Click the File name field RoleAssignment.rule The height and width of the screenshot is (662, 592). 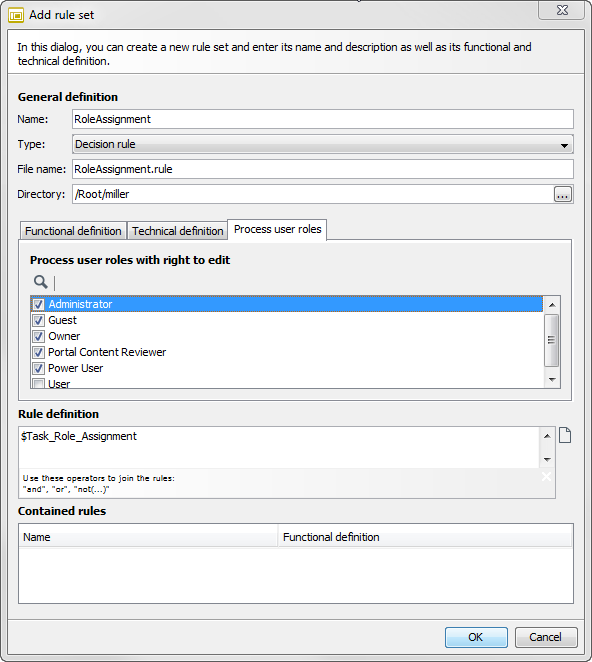point(323,169)
